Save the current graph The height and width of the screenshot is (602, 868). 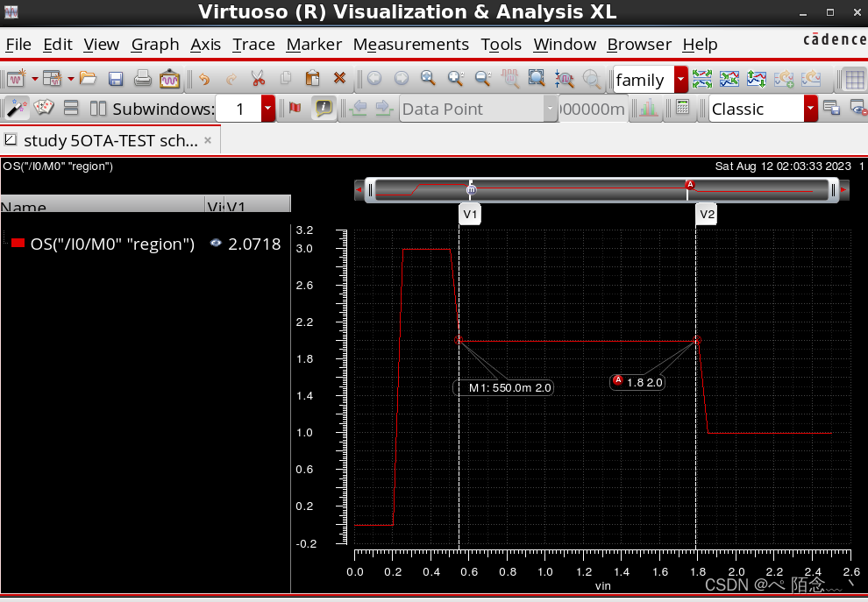click(x=116, y=79)
